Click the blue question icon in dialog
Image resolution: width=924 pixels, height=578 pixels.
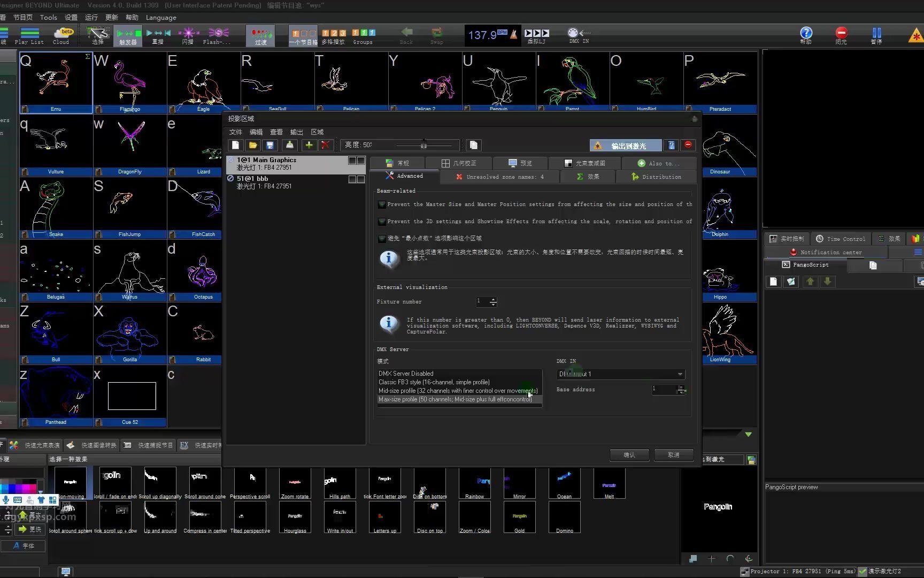click(672, 145)
